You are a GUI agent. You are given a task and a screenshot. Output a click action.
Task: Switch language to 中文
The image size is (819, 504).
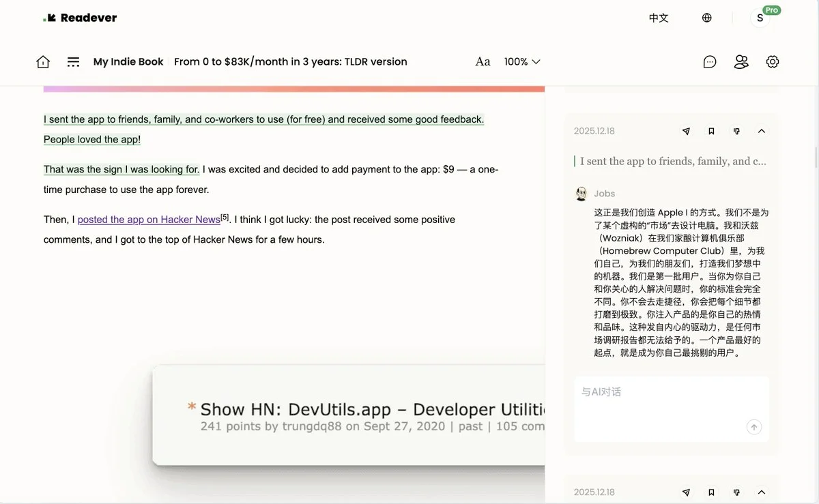[659, 18]
